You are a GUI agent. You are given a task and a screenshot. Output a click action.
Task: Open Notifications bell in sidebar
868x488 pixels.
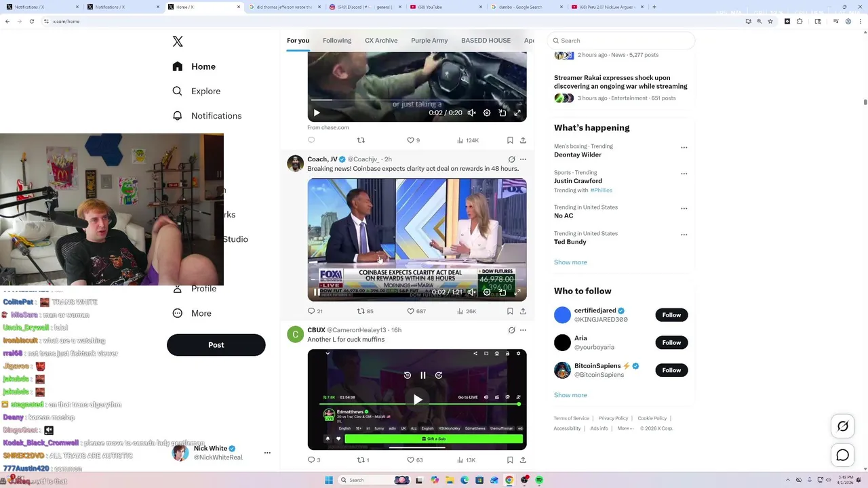[178, 116]
